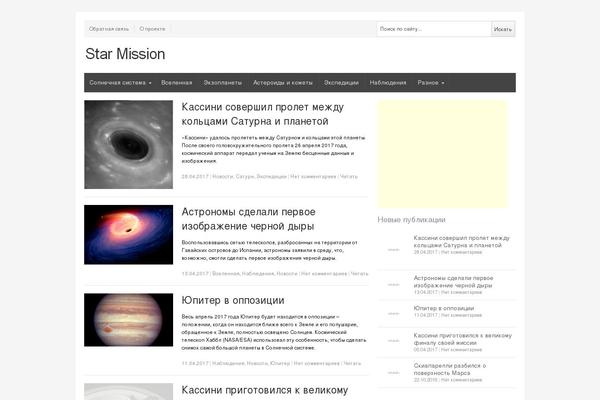This screenshot has width=600, height=400.
Task: Click date '13.04.2017' under the black hole article
Action: [x=195, y=274]
